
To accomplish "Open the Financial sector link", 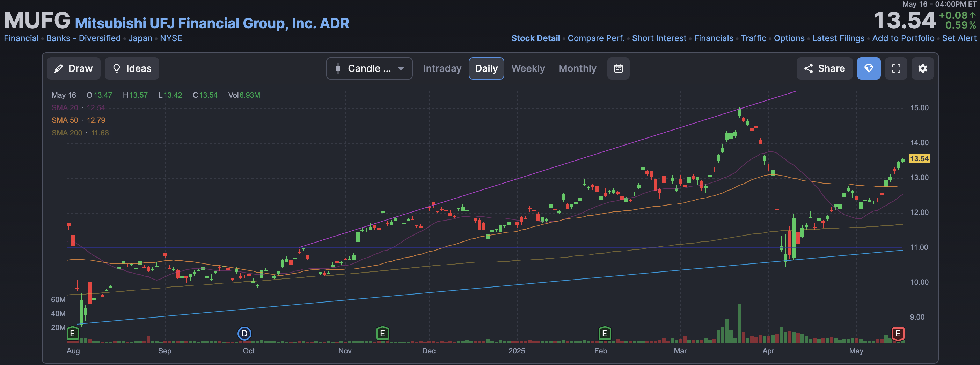I will 21,38.
